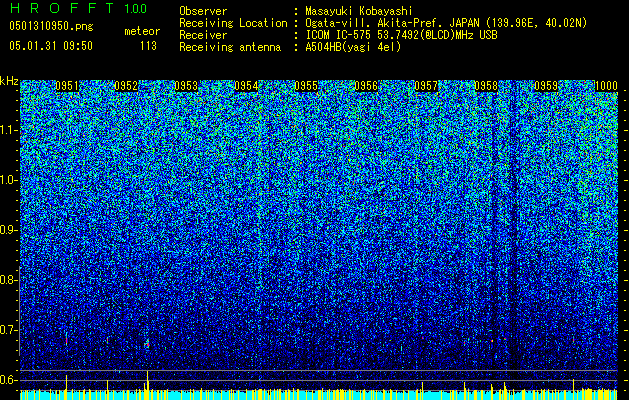Screen dimensions: 629x400
Task: Click the 0956 time marker
Action: pyautogui.click(x=366, y=86)
